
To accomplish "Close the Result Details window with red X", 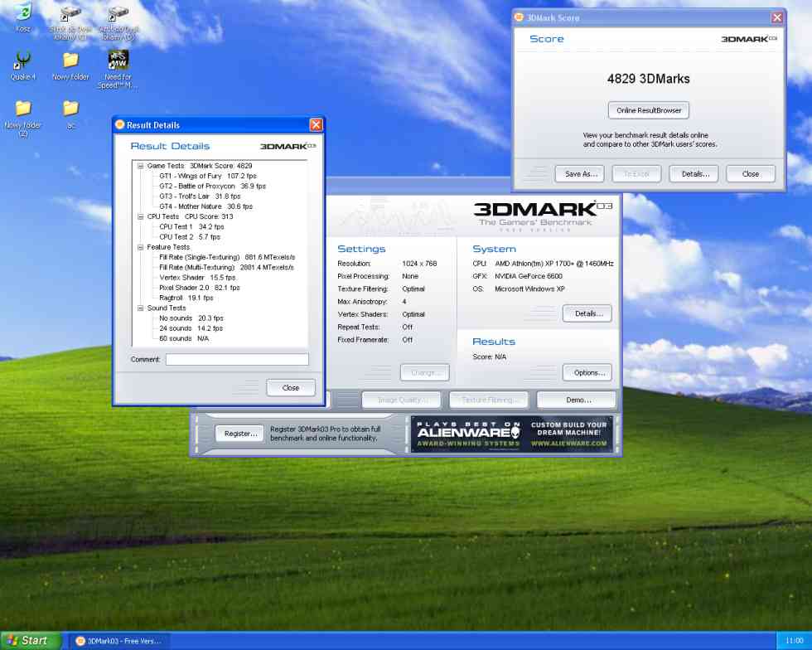I will pos(316,124).
